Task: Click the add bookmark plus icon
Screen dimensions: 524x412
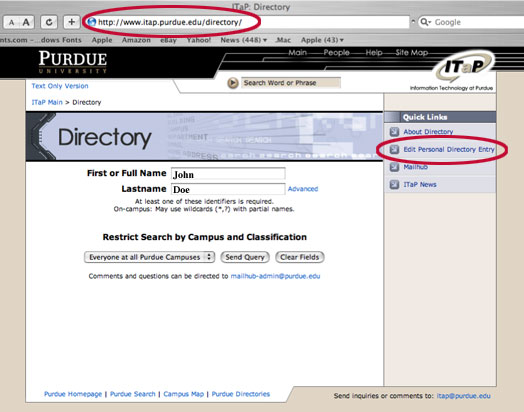Action: coord(71,22)
